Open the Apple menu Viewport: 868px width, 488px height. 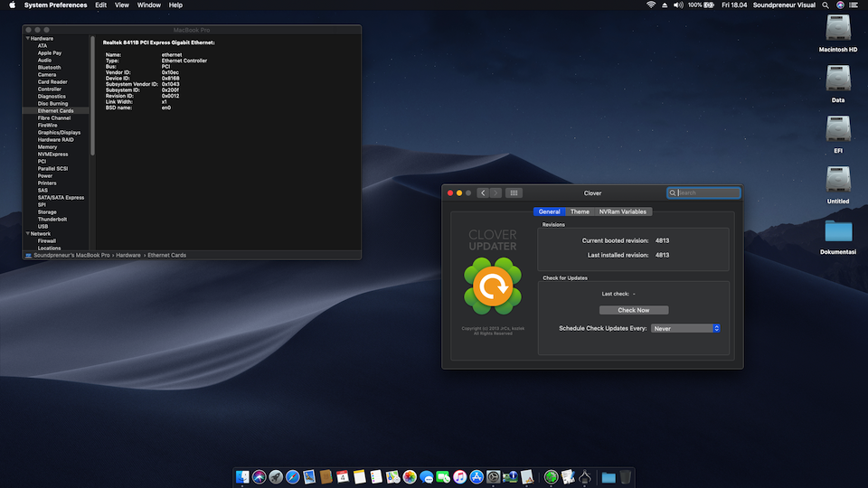pos(12,5)
